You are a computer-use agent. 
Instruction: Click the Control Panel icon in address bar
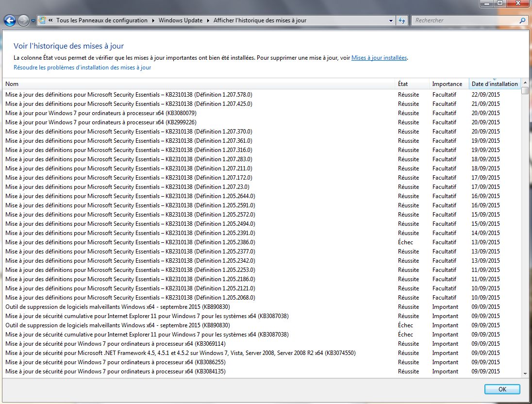click(42, 20)
